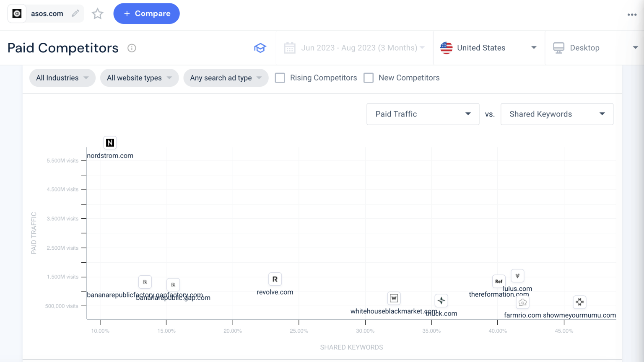Open the whitehouseblackmarket.com chart marker
Screen dimensions: 644x362
coord(393,298)
